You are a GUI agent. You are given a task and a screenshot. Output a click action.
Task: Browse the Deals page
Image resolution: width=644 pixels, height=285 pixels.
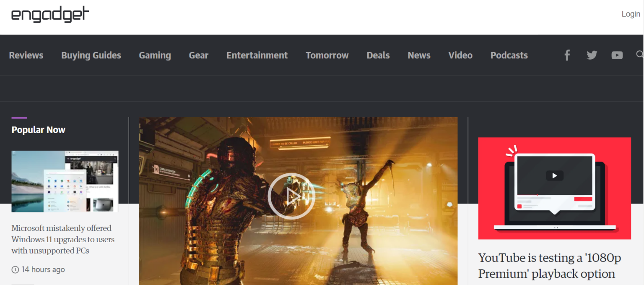point(378,55)
